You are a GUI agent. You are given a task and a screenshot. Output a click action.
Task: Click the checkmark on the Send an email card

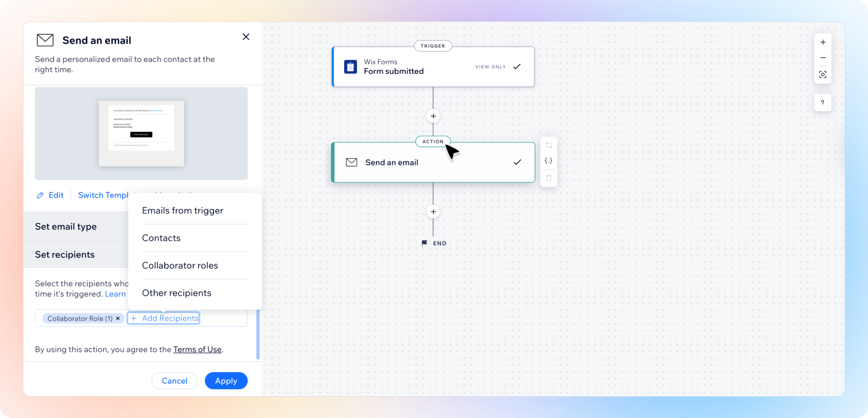[x=518, y=162]
